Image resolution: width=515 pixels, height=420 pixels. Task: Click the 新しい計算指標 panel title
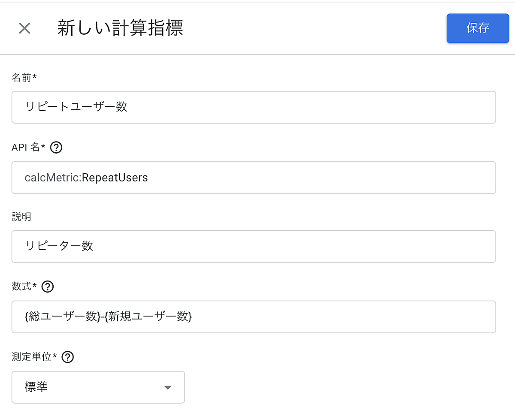click(x=121, y=29)
